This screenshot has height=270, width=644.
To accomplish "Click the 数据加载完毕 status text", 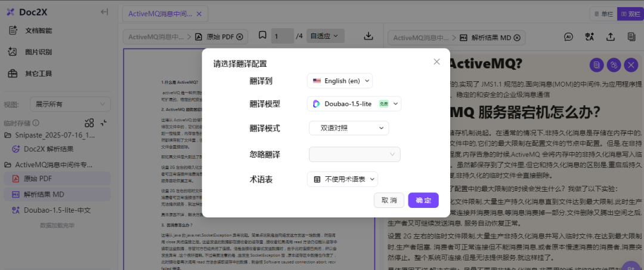I will pos(57,225).
